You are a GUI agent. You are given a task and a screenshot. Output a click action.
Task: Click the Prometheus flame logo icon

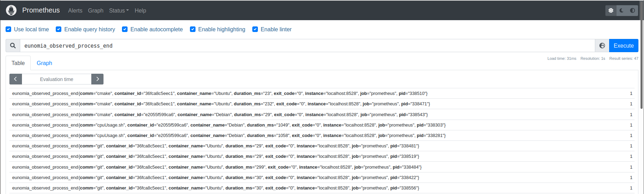(x=11, y=10)
